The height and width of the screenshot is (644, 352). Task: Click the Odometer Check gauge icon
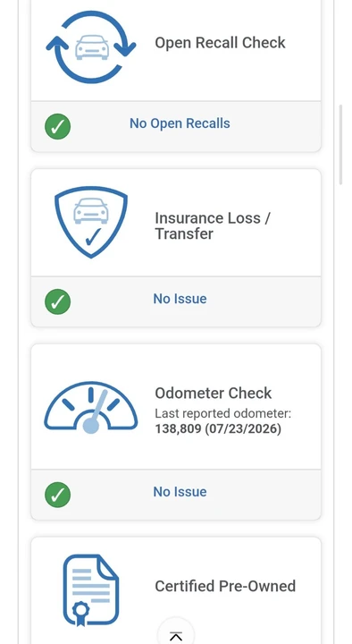coord(90,408)
